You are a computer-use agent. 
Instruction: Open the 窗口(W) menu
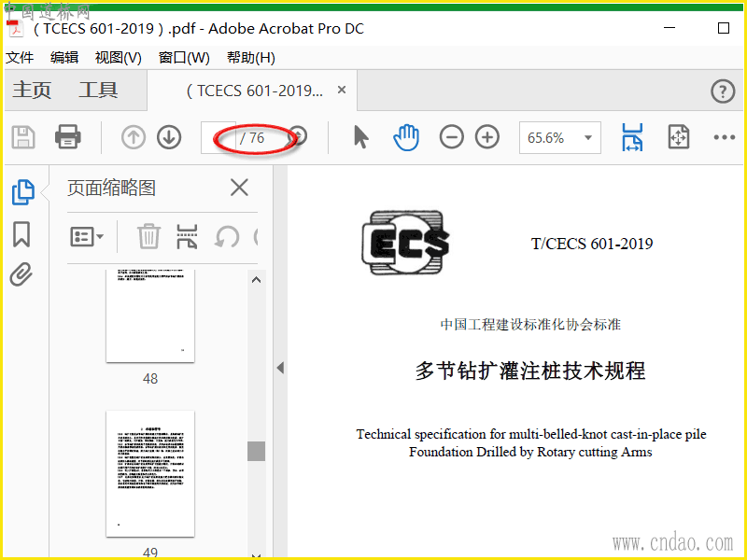tap(184, 58)
